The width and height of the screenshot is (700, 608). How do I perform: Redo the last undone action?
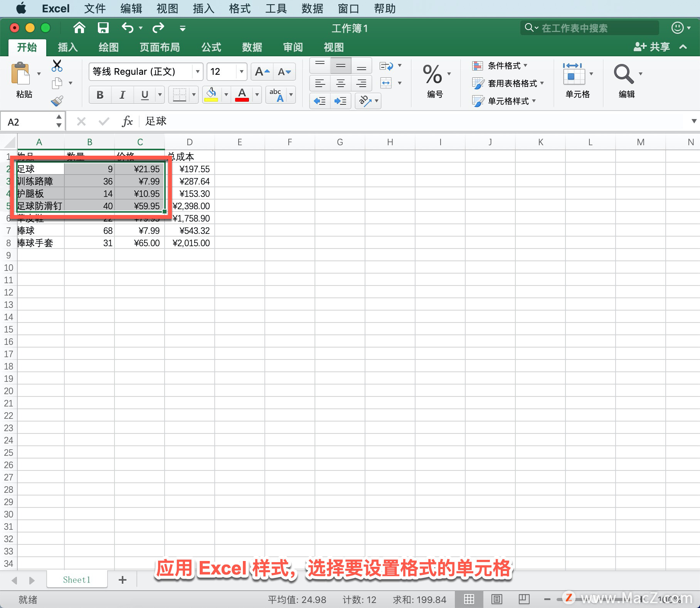tap(158, 28)
